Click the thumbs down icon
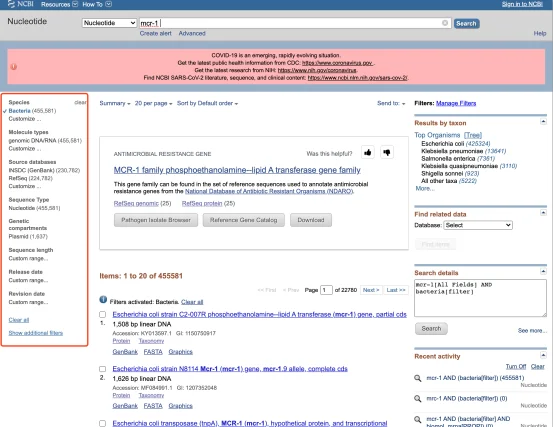Viewport: 553px width, 427px height. [x=387, y=152]
